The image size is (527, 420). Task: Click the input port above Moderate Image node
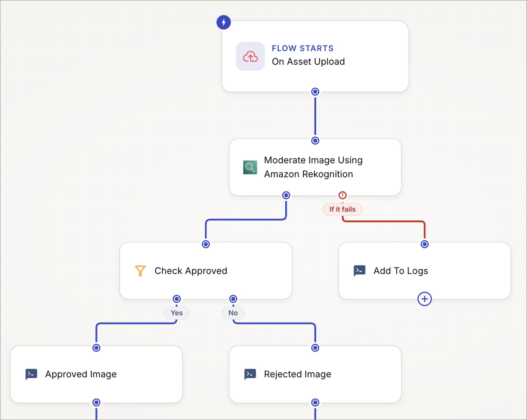(315, 140)
